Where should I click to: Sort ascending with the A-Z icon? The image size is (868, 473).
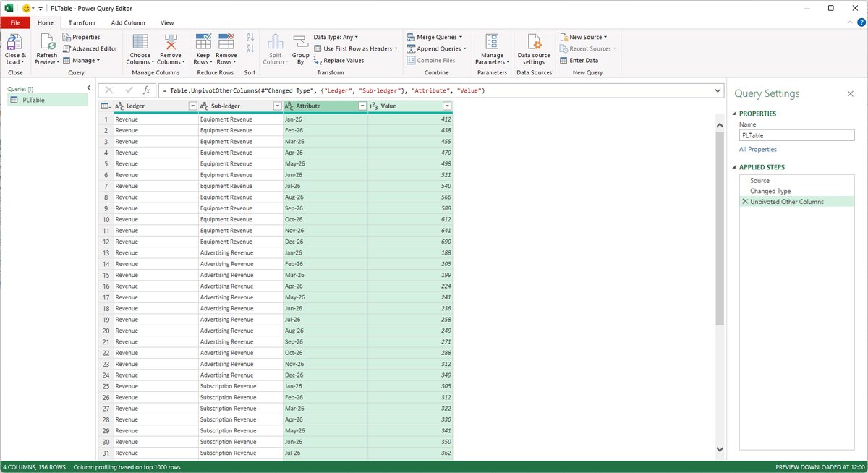pyautogui.click(x=250, y=37)
